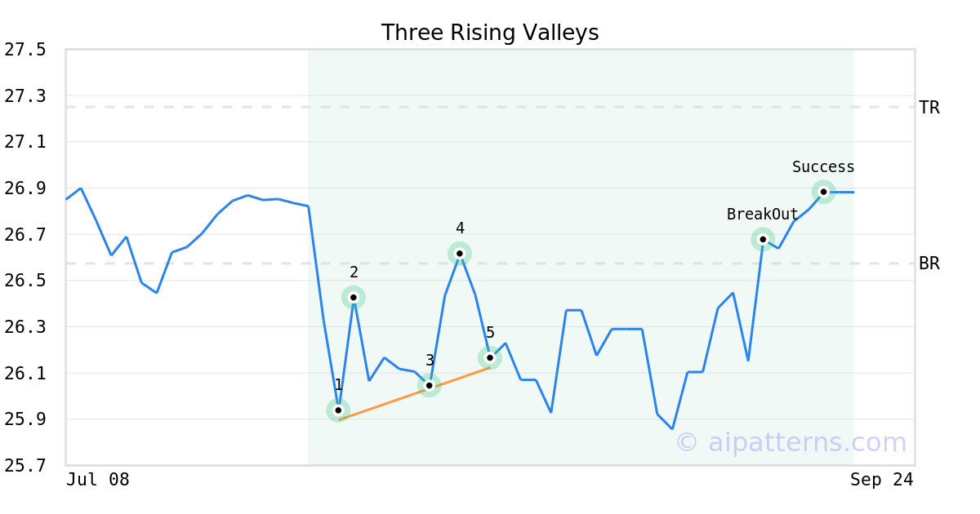Click the Success point marker
This screenshot has height=514, width=980.
[823, 192]
